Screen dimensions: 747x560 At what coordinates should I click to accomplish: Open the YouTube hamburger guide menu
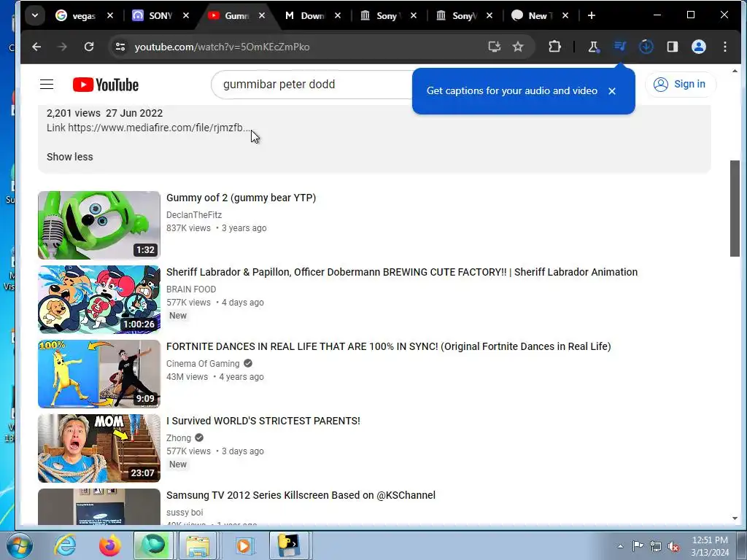coord(47,85)
